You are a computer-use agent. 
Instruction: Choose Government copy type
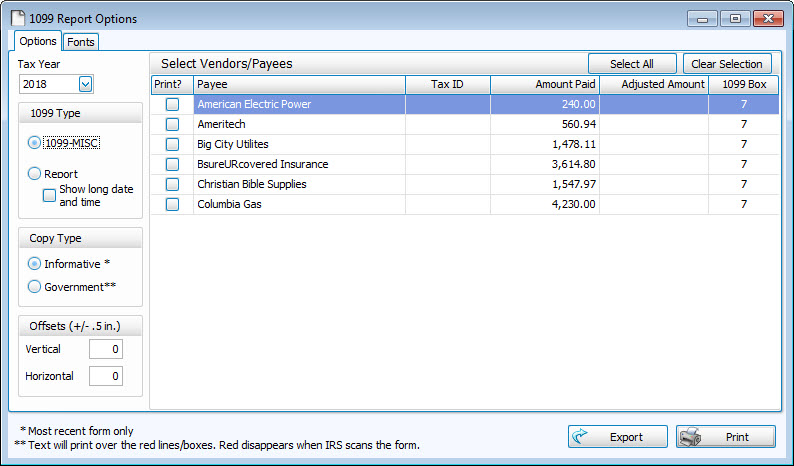(x=35, y=287)
